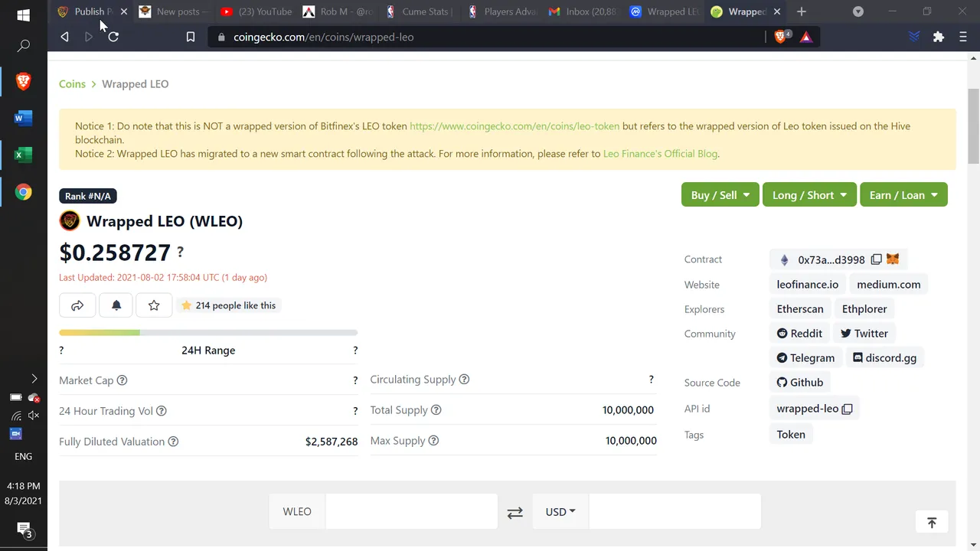Expand the Buy / Sell dropdown
The image size is (980, 551).
(720, 194)
